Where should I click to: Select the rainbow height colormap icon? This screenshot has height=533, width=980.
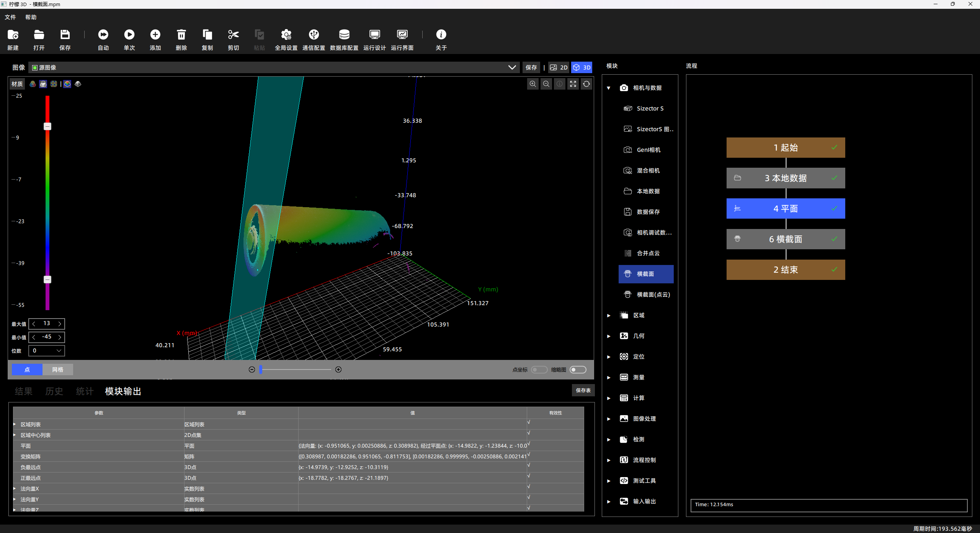point(67,84)
